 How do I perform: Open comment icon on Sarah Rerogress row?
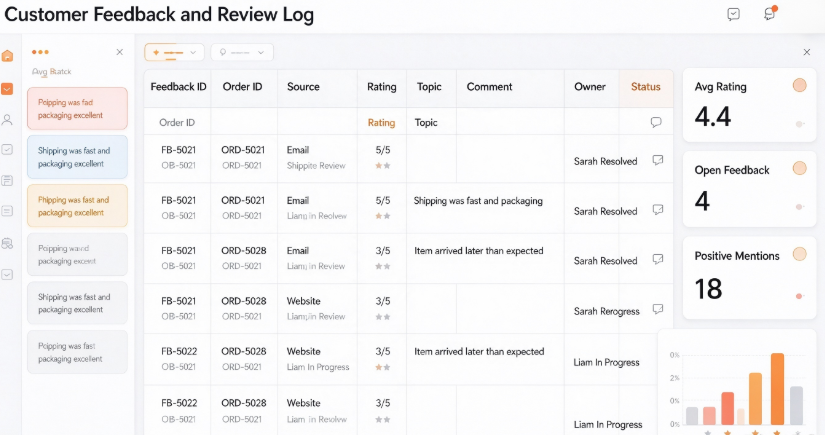(x=658, y=309)
